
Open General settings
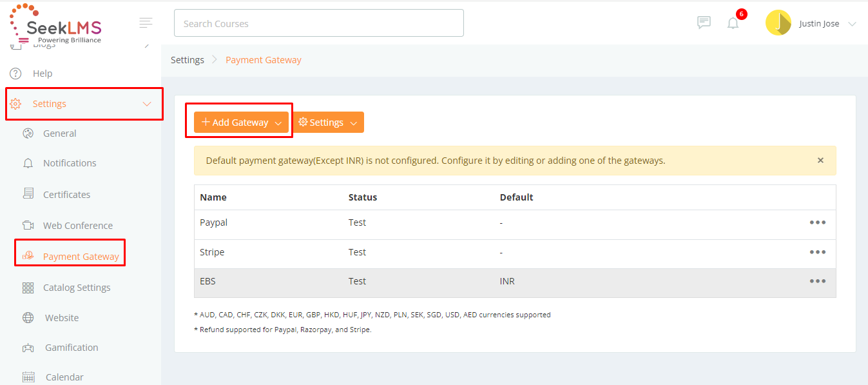(60, 133)
